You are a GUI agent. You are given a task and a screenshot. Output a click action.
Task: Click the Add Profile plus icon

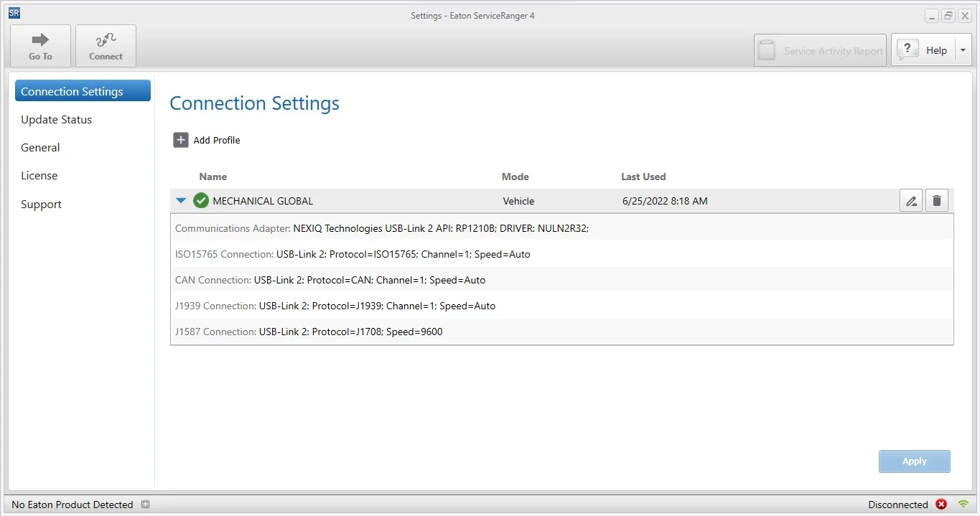pos(181,140)
